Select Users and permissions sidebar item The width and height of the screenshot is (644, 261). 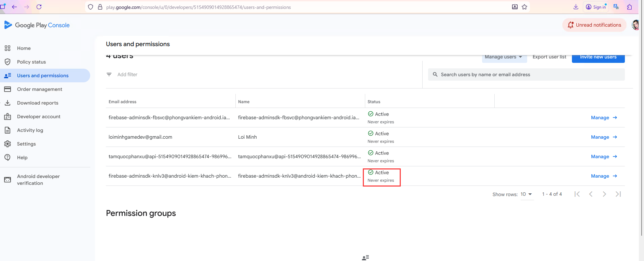(x=45, y=75)
